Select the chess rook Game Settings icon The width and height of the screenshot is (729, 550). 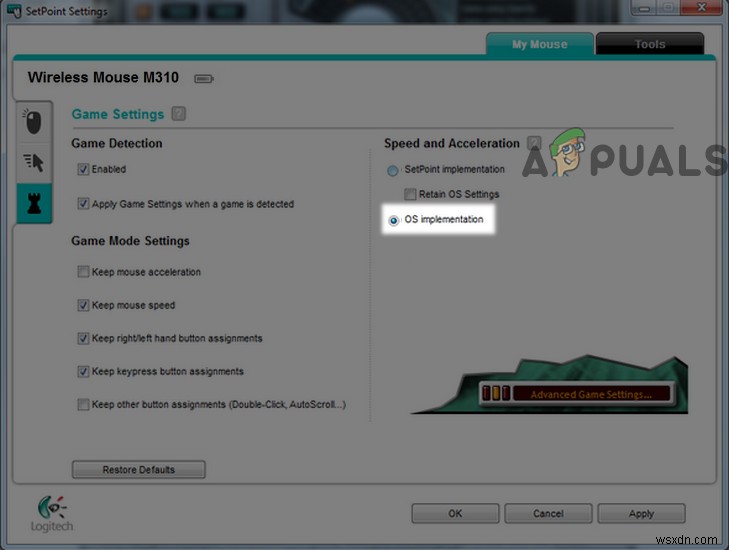[34, 203]
